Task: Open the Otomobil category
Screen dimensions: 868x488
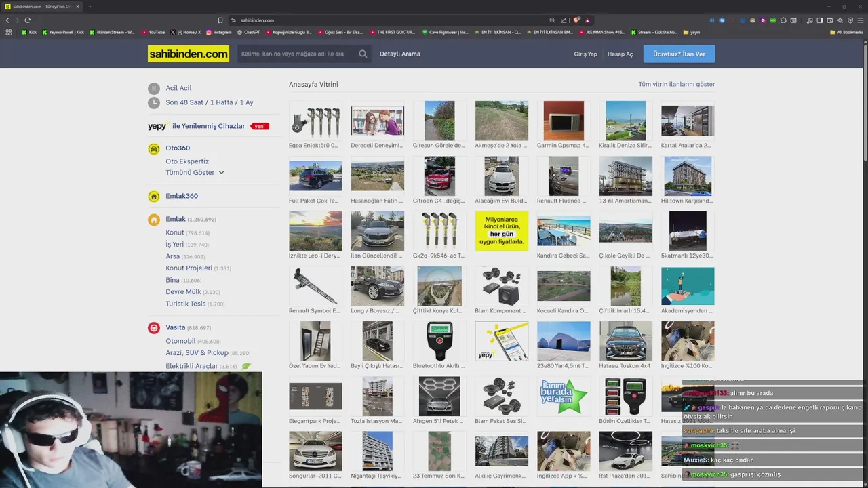Action: 180,341
